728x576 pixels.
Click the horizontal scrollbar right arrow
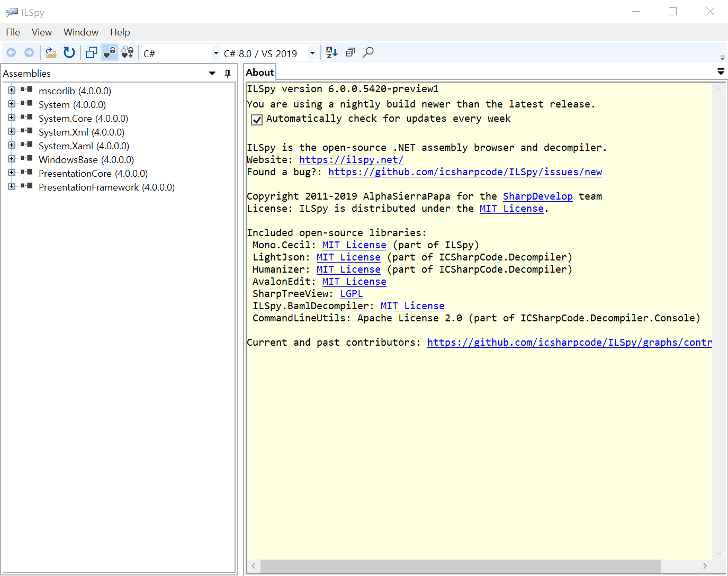click(705, 566)
